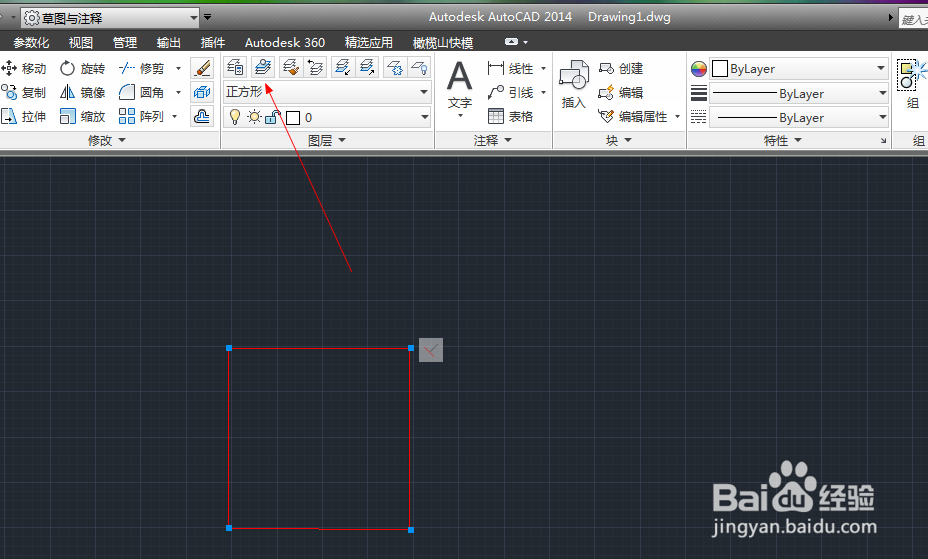
Task: Expand the 编辑属性 dropdown arrow
Action: pyautogui.click(x=677, y=117)
